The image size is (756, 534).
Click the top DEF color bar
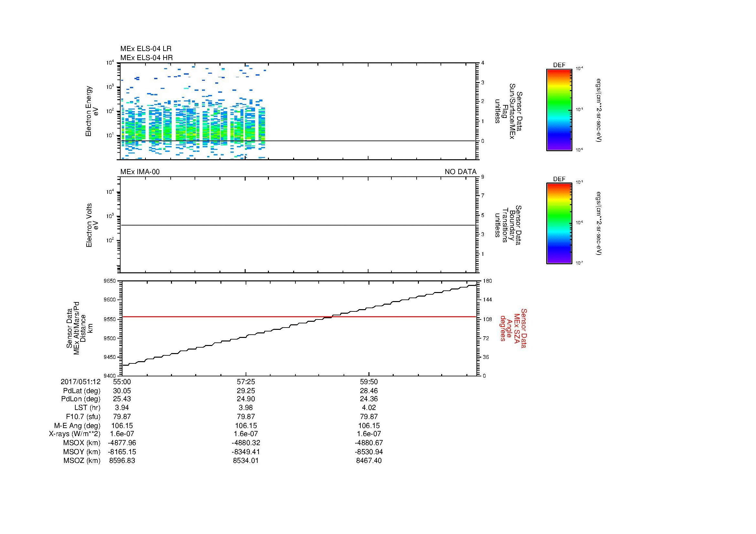pyautogui.click(x=559, y=110)
